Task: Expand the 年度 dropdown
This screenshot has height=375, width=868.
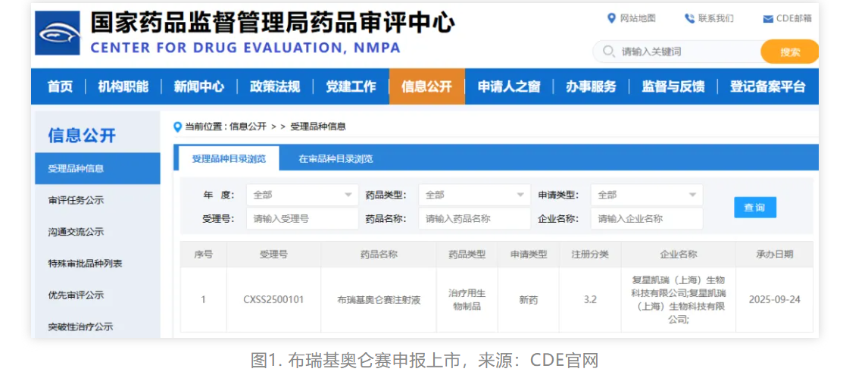Action: [x=302, y=195]
